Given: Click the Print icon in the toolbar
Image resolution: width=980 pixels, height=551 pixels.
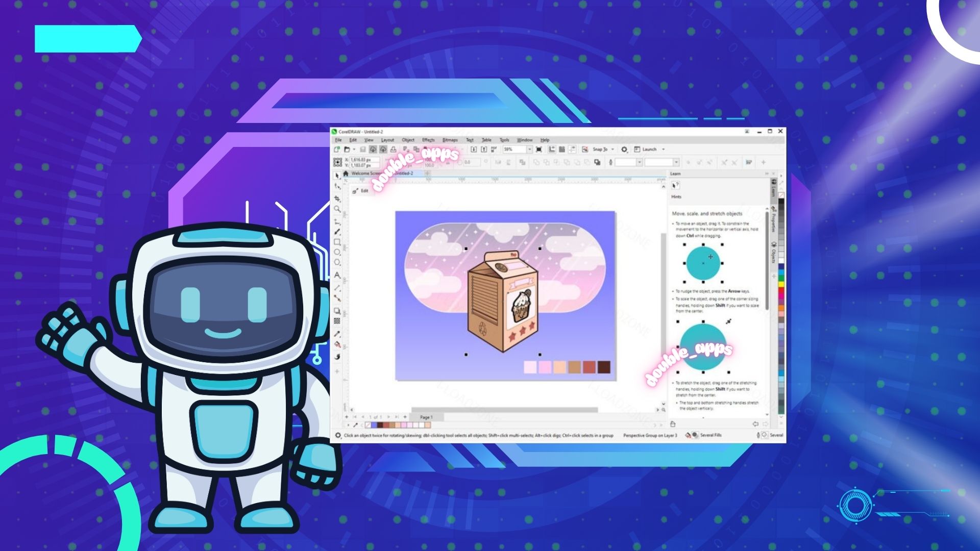Looking at the screenshot, I should pyautogui.click(x=393, y=149).
